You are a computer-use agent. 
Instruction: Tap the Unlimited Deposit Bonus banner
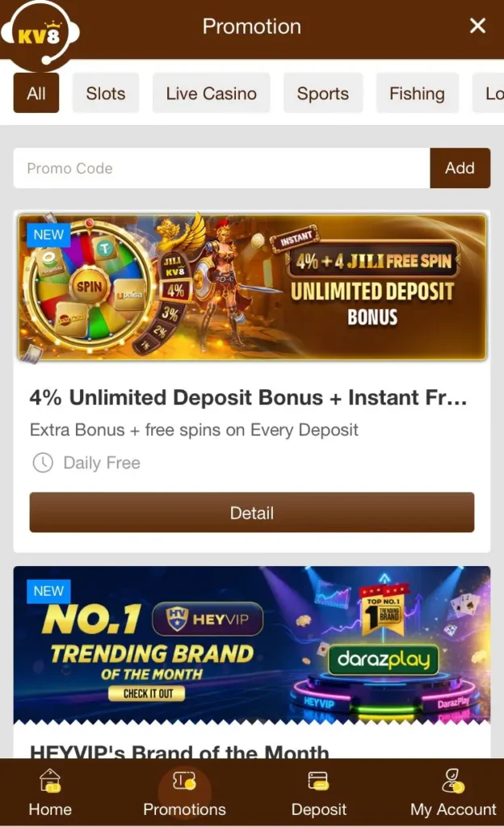point(252,287)
